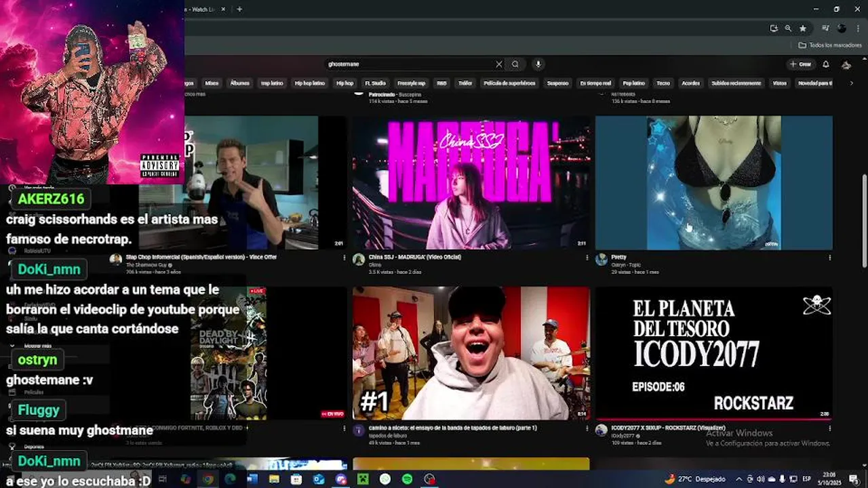This screenshot has height=488, width=868.
Task: Open a new browser tab with plus
Action: (239, 9)
